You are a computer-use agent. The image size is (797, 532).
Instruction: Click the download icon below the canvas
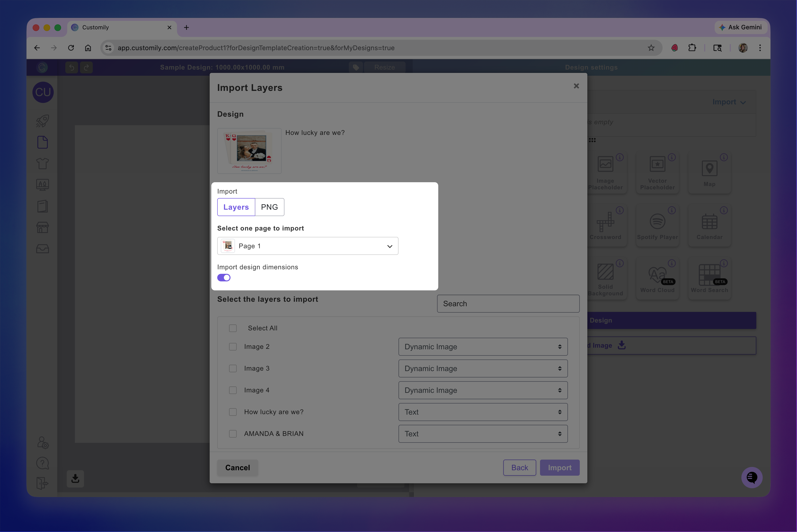point(75,478)
